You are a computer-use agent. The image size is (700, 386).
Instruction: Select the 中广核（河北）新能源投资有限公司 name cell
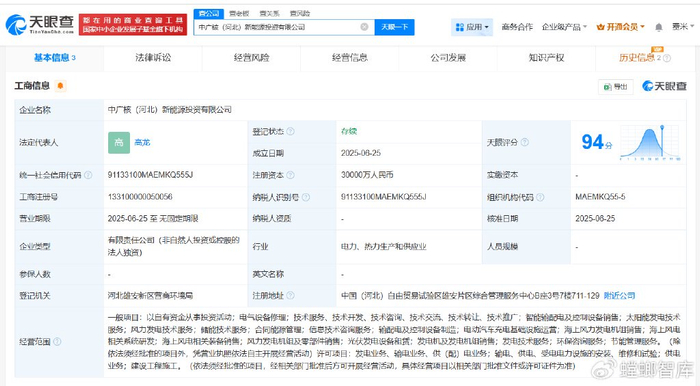point(170,110)
